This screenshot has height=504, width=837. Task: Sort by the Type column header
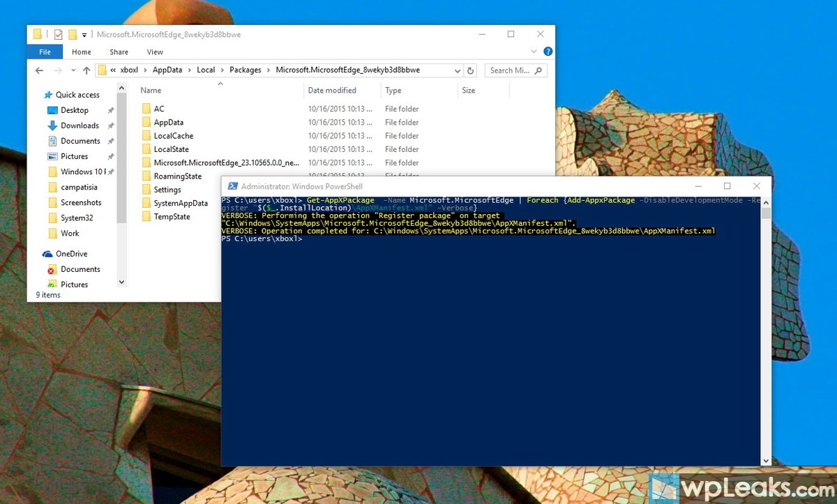point(393,90)
